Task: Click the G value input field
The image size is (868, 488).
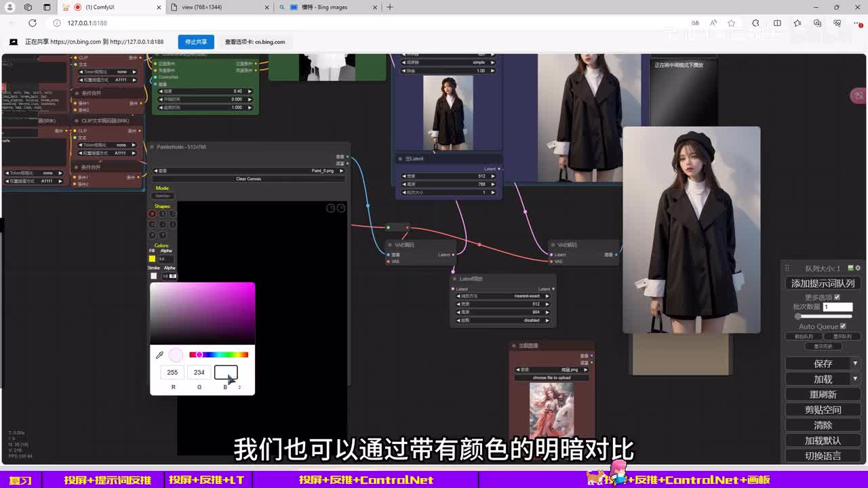Action: [x=199, y=372]
